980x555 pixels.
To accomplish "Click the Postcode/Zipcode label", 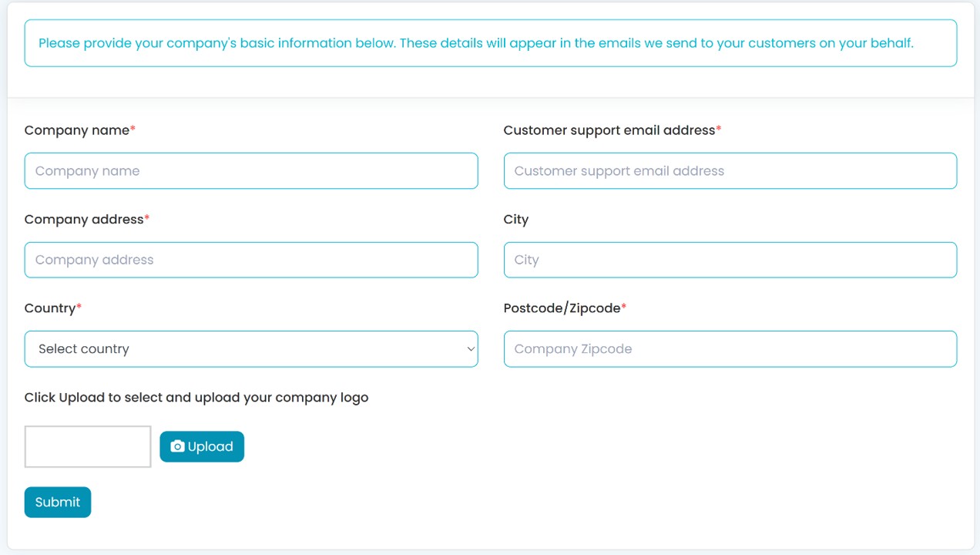I will pyautogui.click(x=562, y=308).
